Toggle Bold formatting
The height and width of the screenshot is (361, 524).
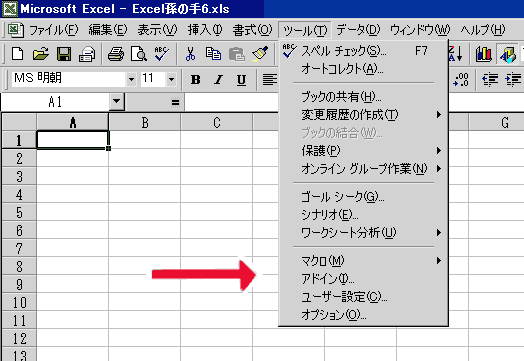coord(196,80)
